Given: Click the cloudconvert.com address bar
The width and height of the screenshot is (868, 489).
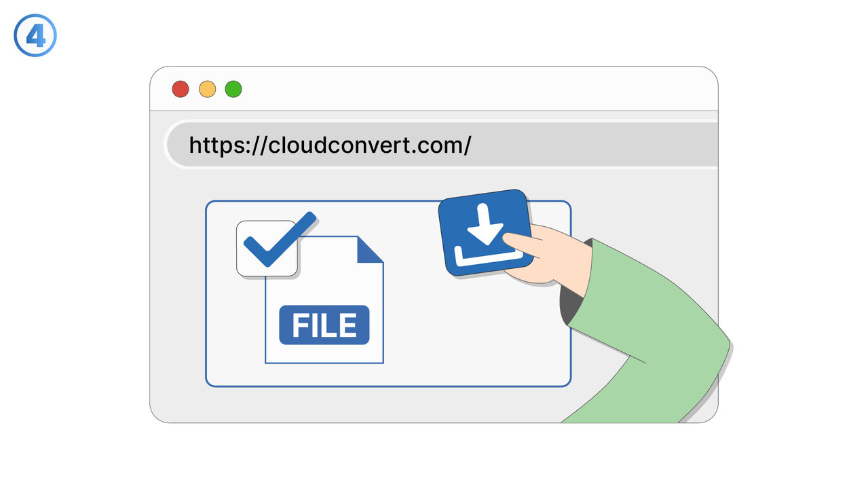Looking at the screenshot, I should tap(441, 145).
